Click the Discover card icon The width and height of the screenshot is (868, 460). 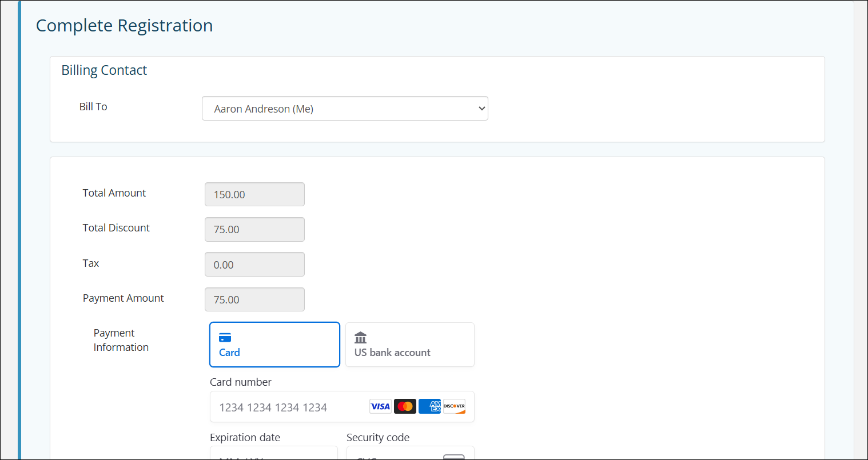coord(453,406)
